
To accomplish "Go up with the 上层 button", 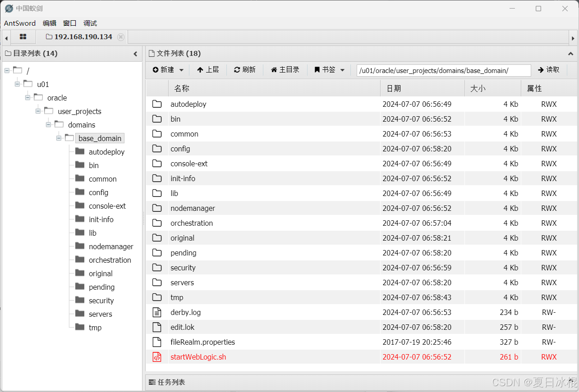I will point(208,70).
